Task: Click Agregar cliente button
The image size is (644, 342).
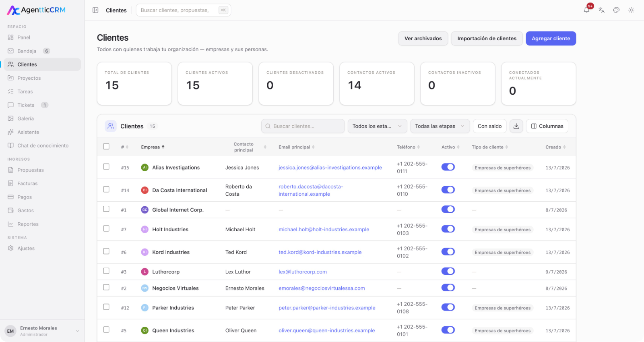Action: pyautogui.click(x=551, y=38)
